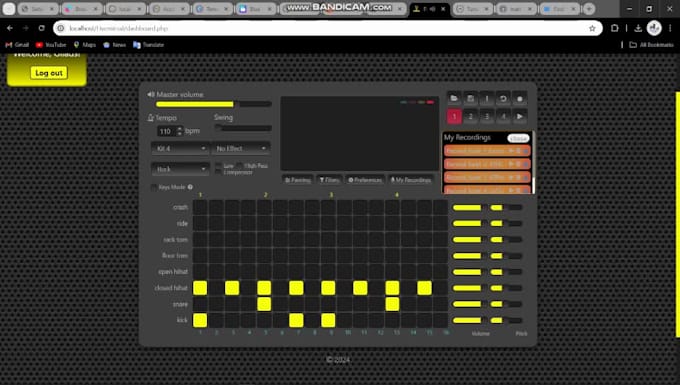Screen dimensions: 680x385
Task: Open a new browser tab with plus
Action: click(589, 9)
